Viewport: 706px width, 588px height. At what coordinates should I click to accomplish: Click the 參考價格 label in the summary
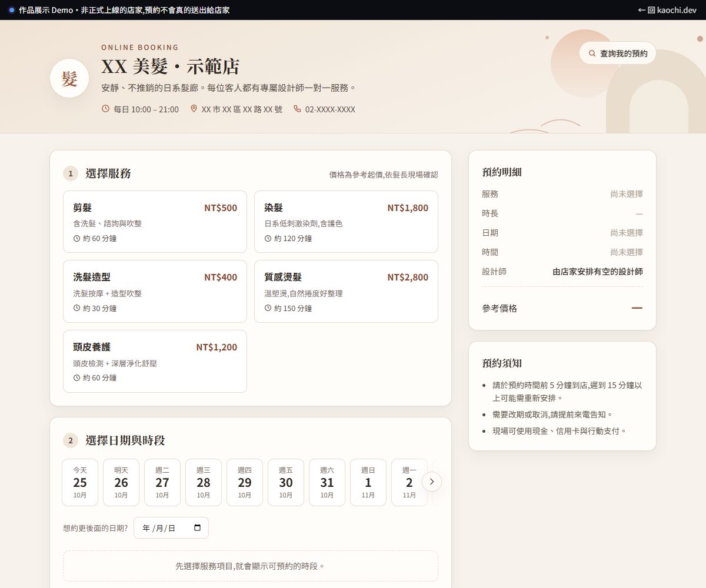click(x=499, y=308)
